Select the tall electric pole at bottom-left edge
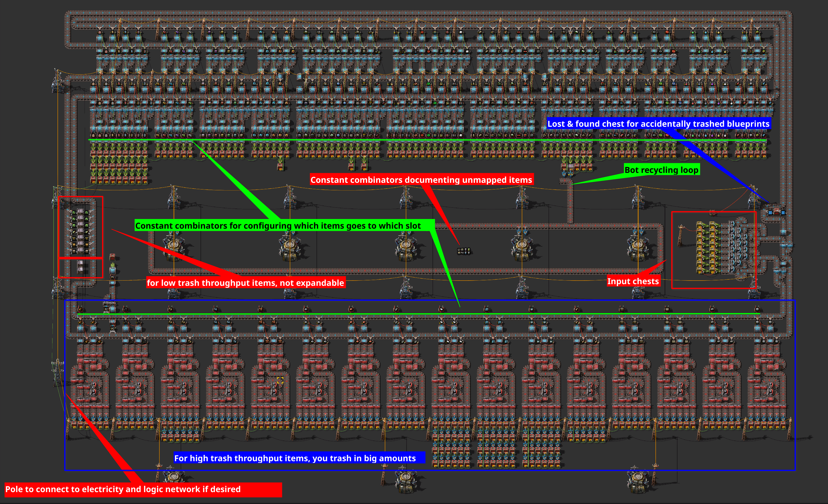The height and width of the screenshot is (504, 828). click(58, 373)
